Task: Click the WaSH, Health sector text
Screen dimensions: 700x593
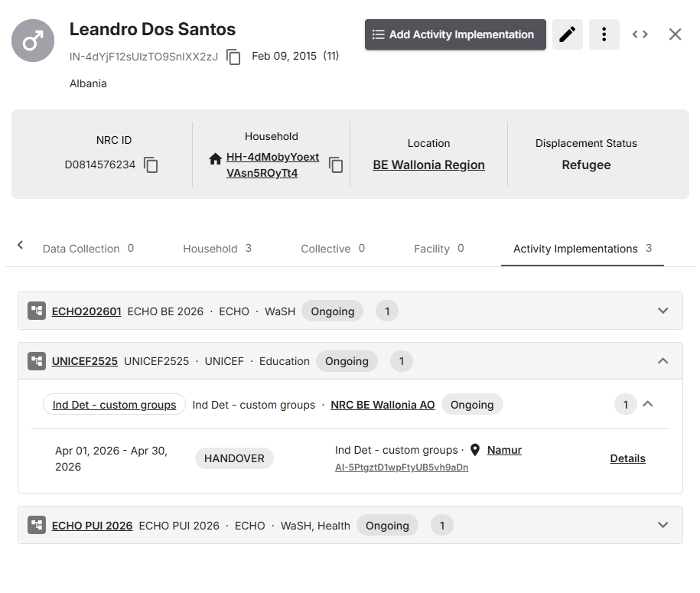Action: click(x=315, y=526)
